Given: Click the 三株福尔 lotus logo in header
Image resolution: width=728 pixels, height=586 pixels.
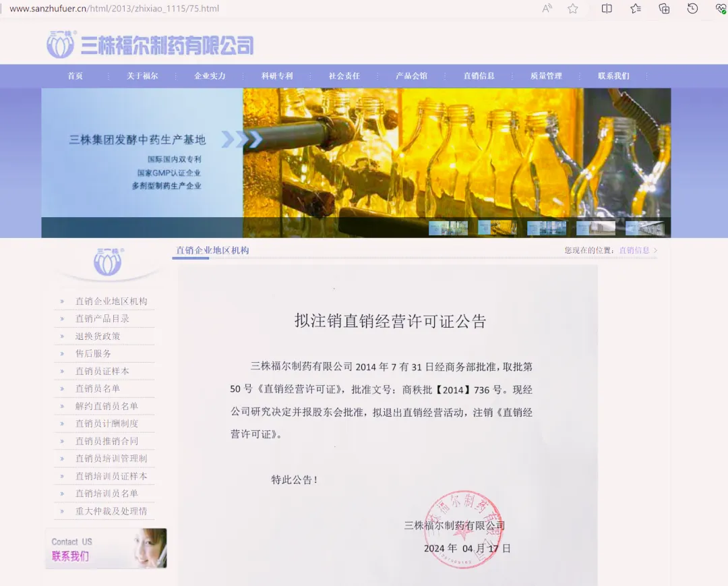Looking at the screenshot, I should [x=61, y=45].
